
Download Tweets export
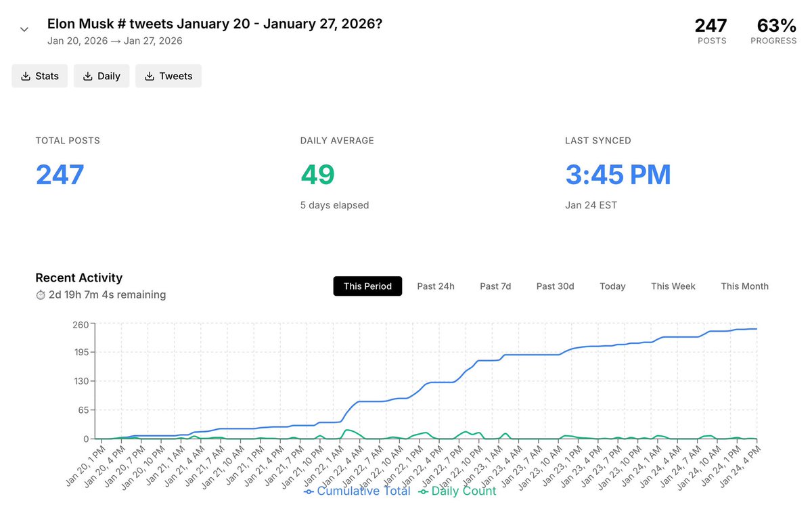click(168, 76)
